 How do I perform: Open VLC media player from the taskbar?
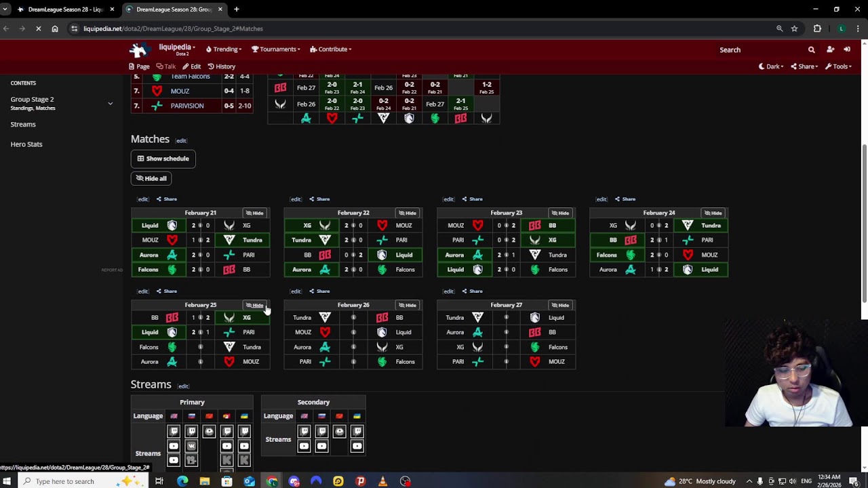pos(382,481)
